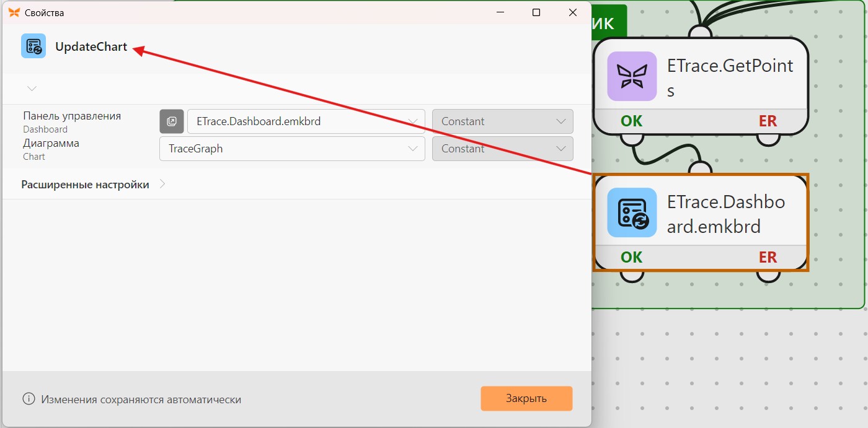
Task: Open Constant dropdown for Диаграмма row
Action: point(503,149)
